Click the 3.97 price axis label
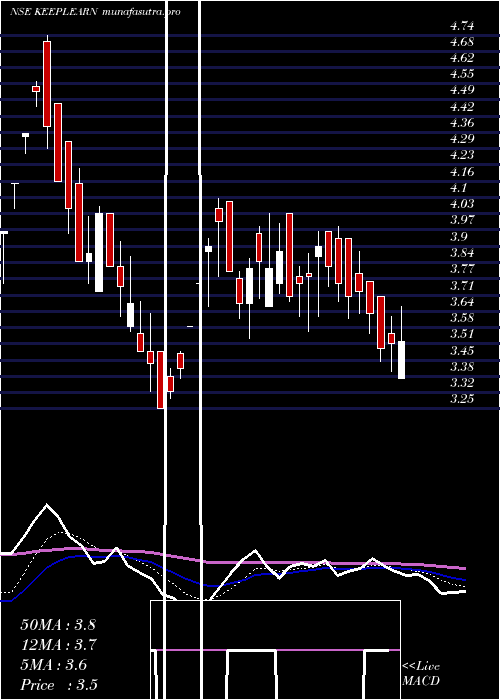Image resolution: width=500 pixels, height=700 pixels. [x=462, y=220]
